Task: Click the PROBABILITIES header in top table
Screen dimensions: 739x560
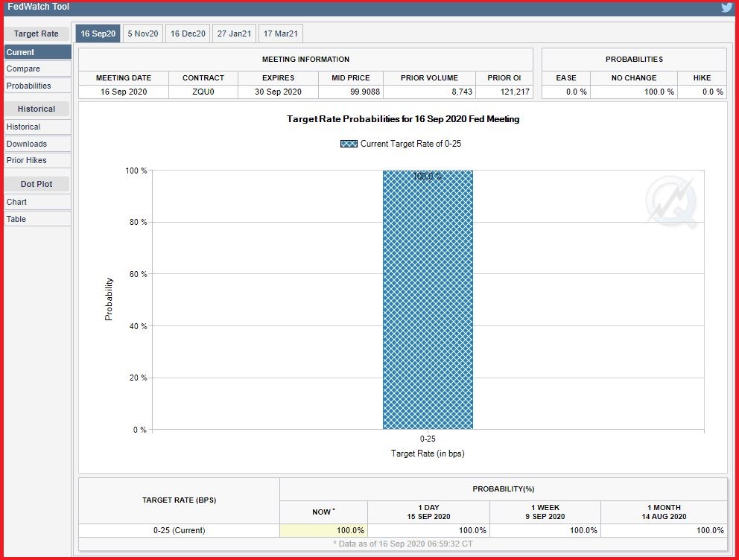Action: 634,60
